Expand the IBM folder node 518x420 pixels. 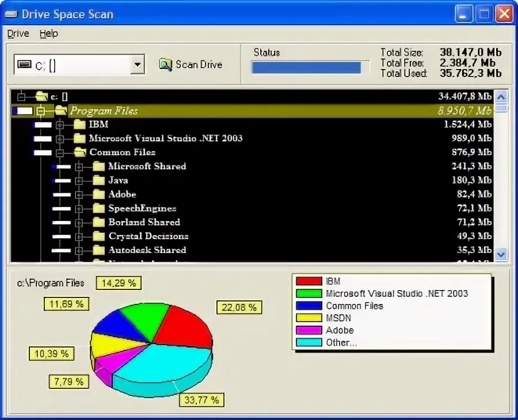60,125
